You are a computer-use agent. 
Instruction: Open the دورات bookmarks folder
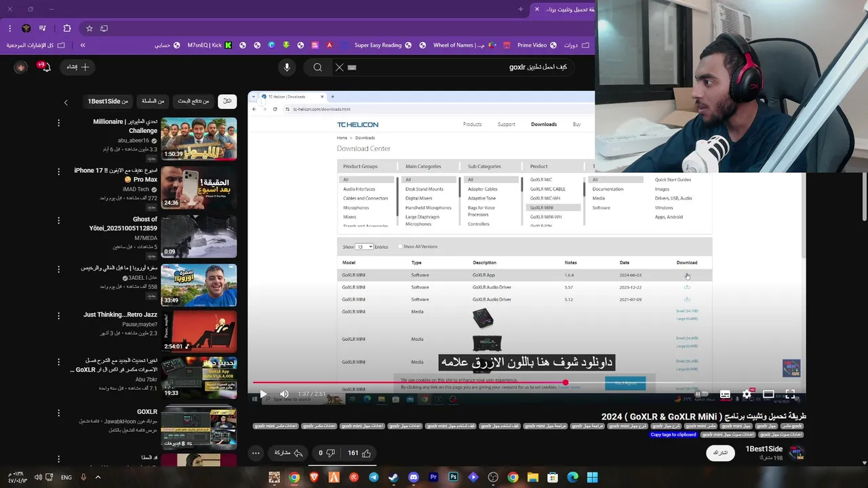coord(576,45)
